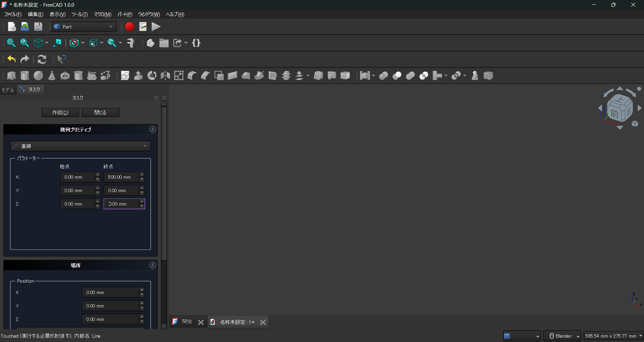644x342 pixels.
Task: Create a Cube primitive from the Part toolbar
Action: point(11,75)
